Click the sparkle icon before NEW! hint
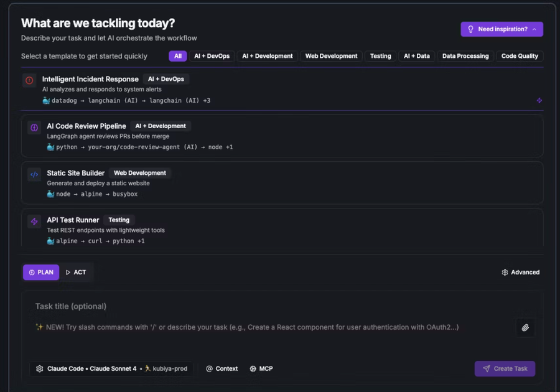 coord(39,327)
